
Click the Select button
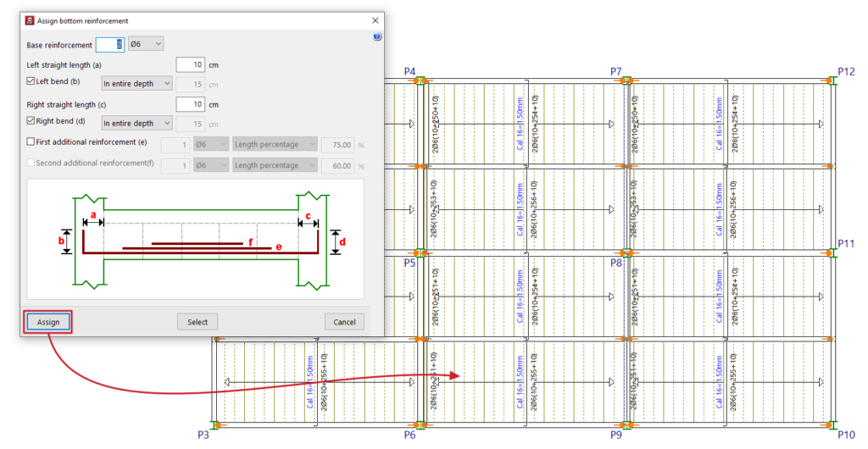point(198,322)
